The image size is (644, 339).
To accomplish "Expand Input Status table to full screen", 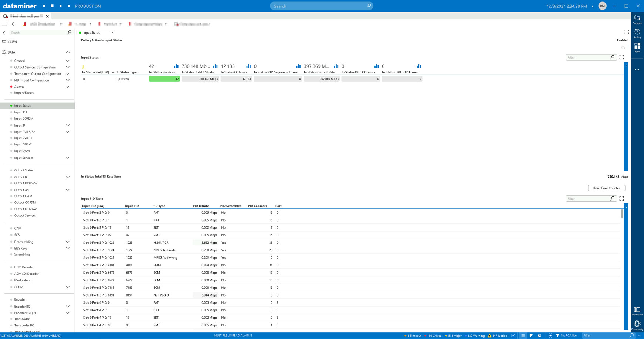I will pos(621,57).
